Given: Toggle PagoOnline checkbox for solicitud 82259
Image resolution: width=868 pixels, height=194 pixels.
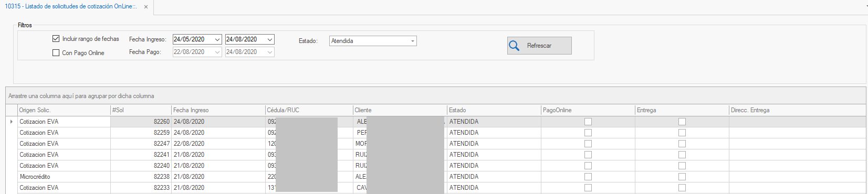Looking at the screenshot, I should tap(588, 133).
